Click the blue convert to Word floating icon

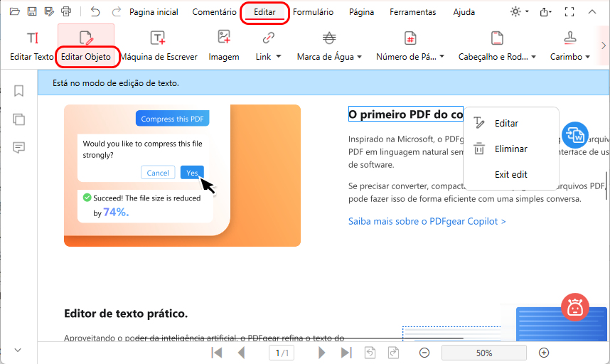coord(574,135)
